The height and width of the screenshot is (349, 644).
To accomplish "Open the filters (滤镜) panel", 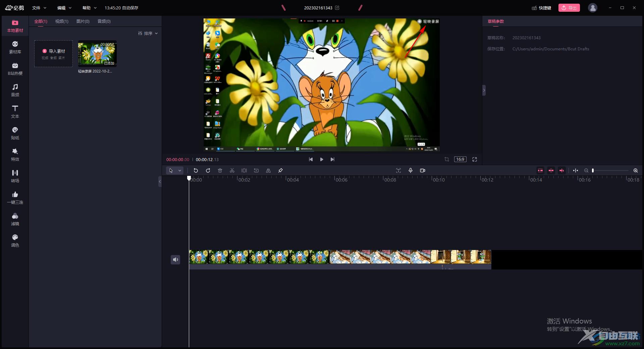I will 15,219.
